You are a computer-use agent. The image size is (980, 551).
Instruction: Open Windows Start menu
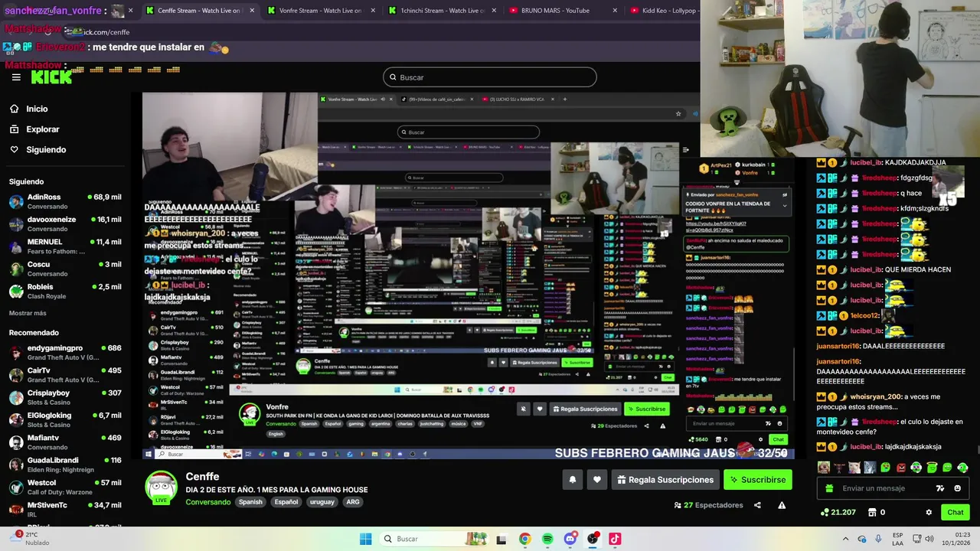[366, 539]
